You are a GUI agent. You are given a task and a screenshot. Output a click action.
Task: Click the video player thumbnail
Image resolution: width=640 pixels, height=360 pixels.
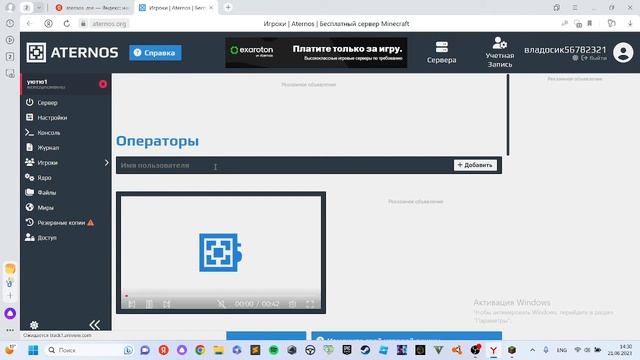(221, 252)
